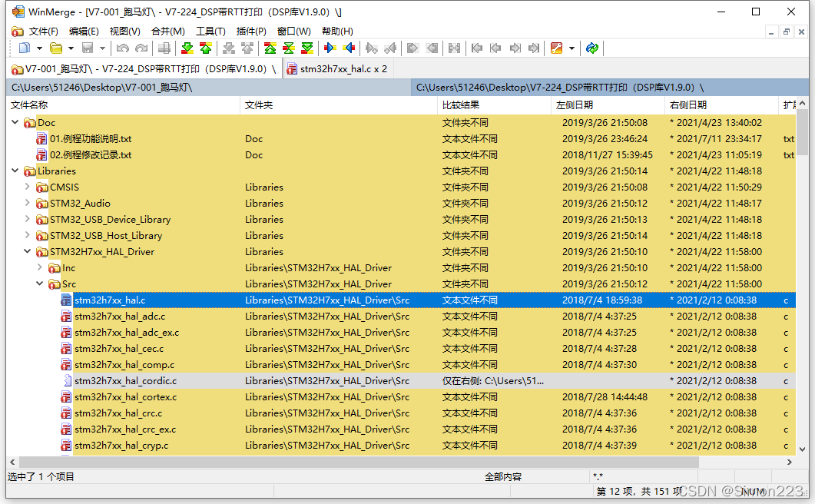Image resolution: width=815 pixels, height=504 pixels.
Task: Click the vertical scrollbar down arrow
Action: pos(803,449)
